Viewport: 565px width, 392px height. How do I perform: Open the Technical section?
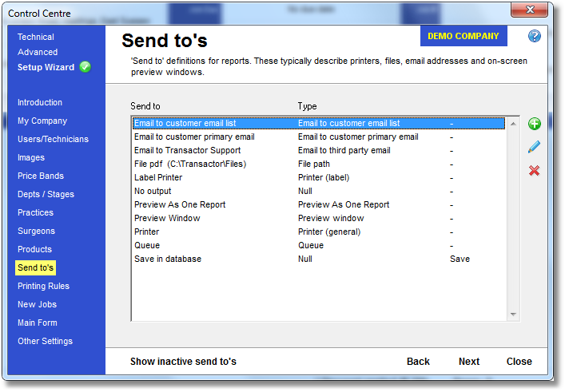coord(36,37)
